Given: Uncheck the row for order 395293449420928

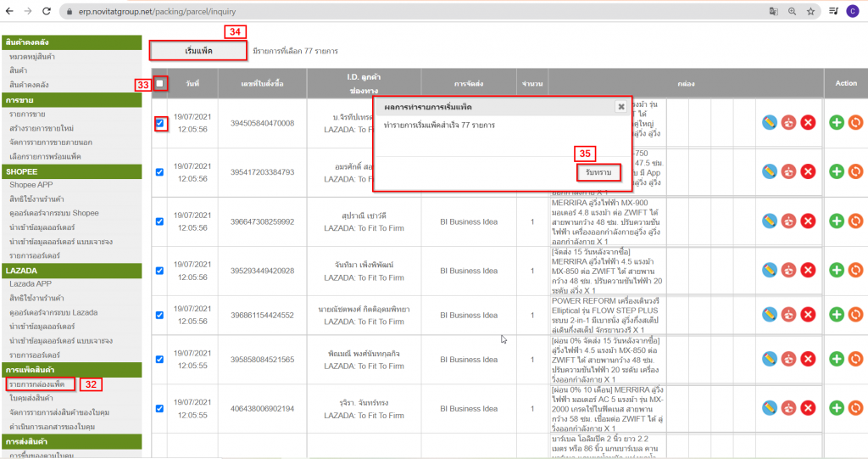Looking at the screenshot, I should [x=160, y=271].
